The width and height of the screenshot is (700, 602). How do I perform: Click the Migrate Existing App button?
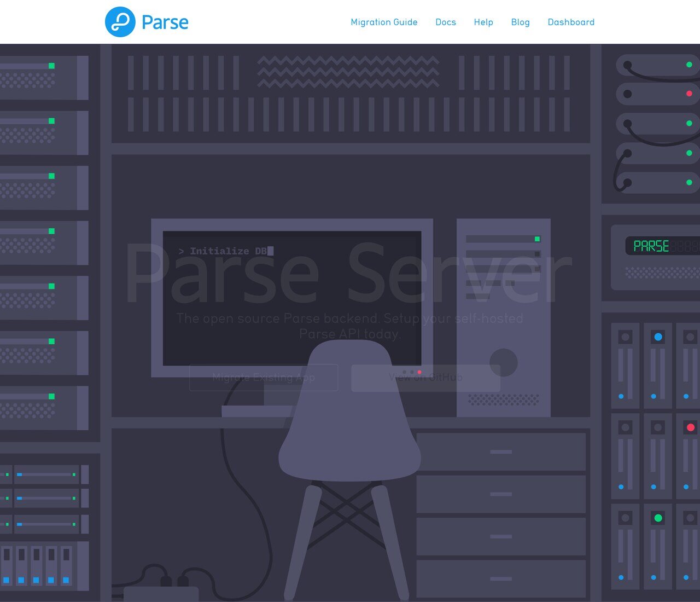(264, 378)
